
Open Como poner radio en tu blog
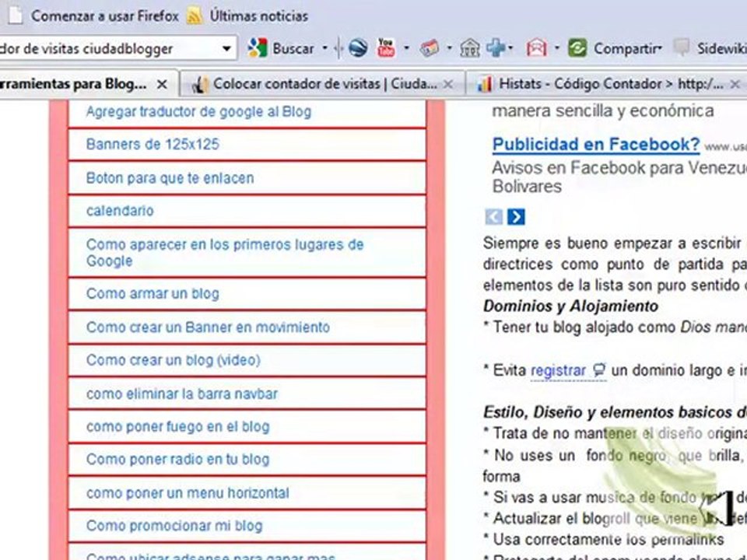(x=177, y=459)
